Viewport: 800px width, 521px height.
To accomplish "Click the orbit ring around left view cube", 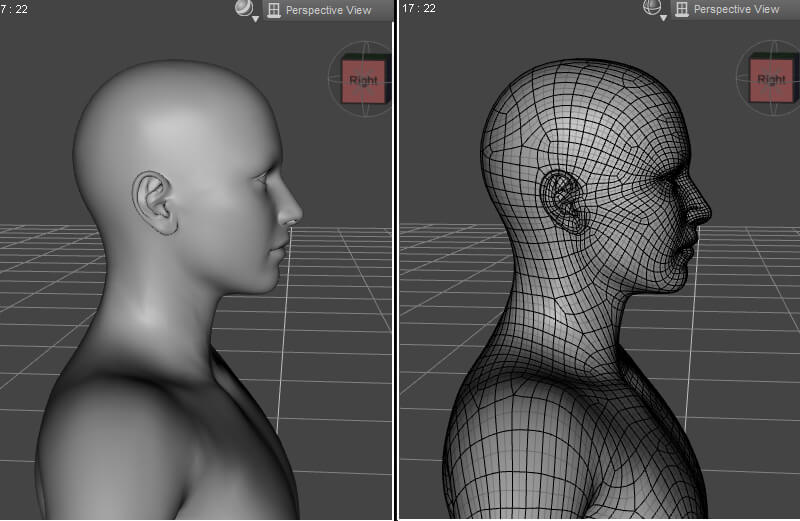I will click(333, 80).
